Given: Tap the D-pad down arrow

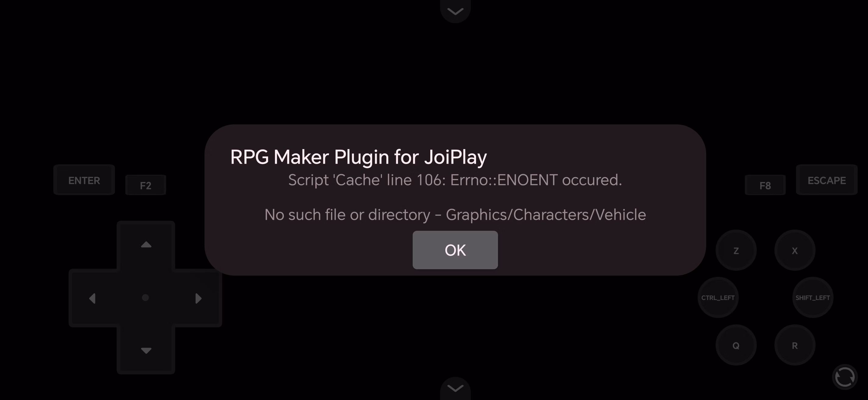Looking at the screenshot, I should (x=146, y=351).
